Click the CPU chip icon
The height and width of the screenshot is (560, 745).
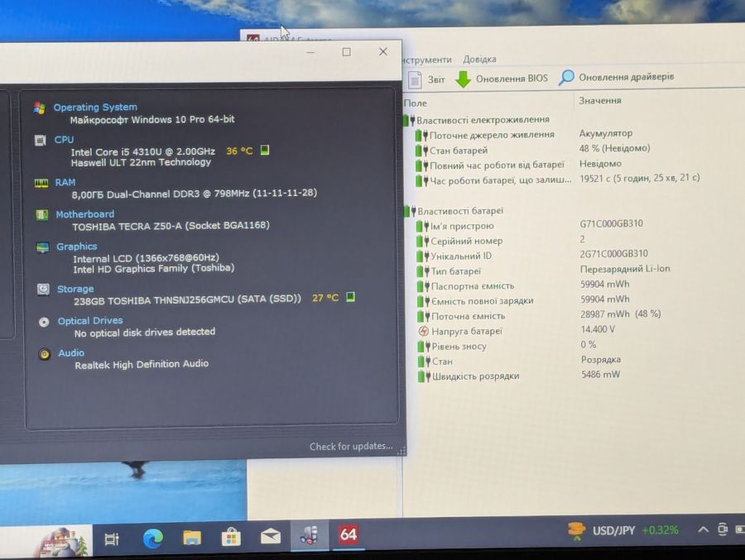(x=41, y=140)
